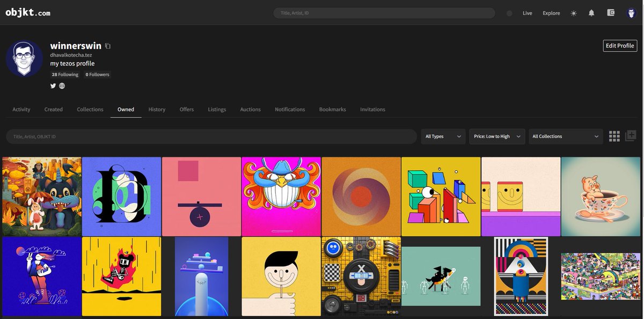This screenshot has height=319, width=644.
Task: Switch to the Auctions tab
Action: click(250, 110)
